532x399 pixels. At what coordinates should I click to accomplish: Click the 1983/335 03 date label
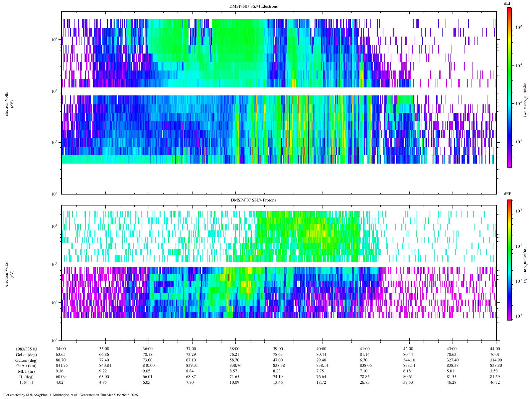click(x=26, y=349)
